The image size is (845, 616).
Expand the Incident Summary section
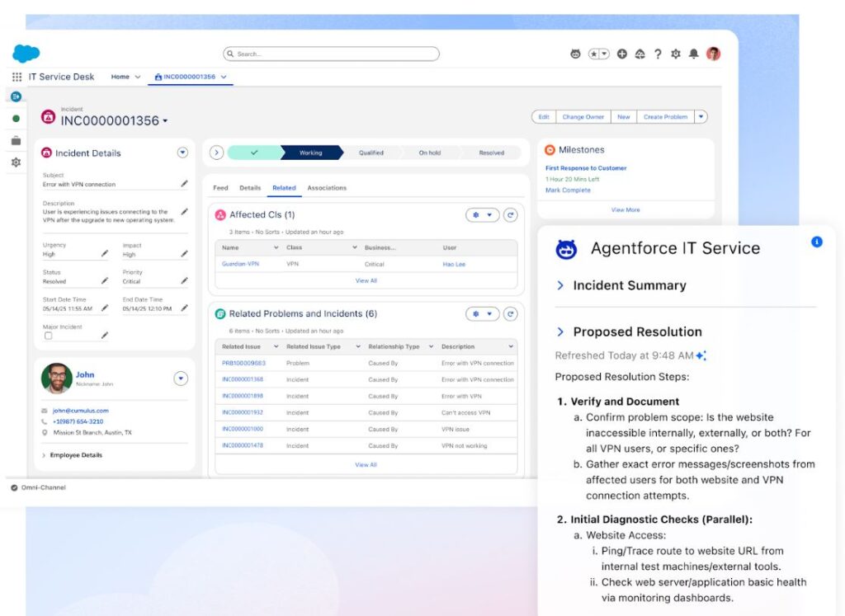(561, 285)
